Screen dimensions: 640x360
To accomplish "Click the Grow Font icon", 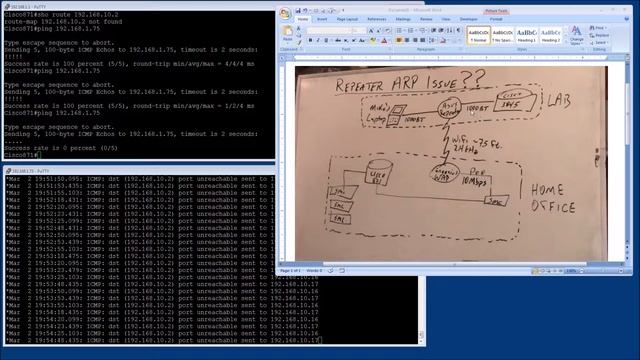I will (371, 31).
